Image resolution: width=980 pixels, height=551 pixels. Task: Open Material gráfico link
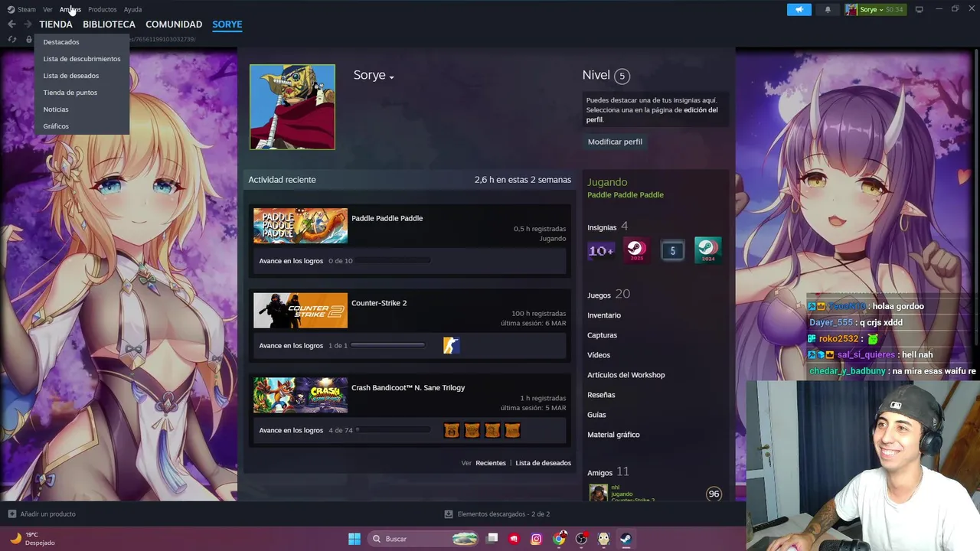[x=613, y=435]
